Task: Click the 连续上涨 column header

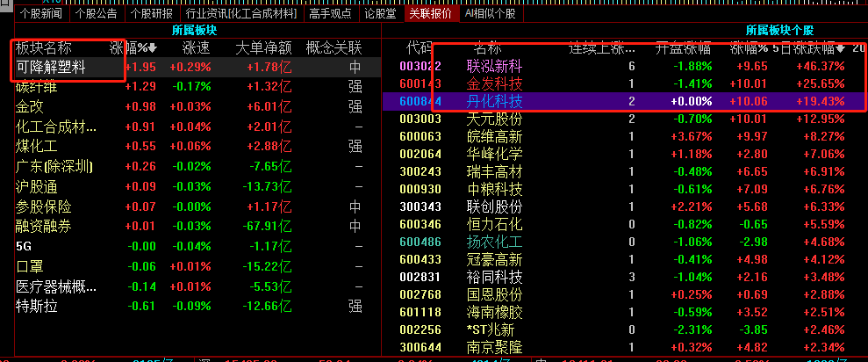Action: (602, 49)
